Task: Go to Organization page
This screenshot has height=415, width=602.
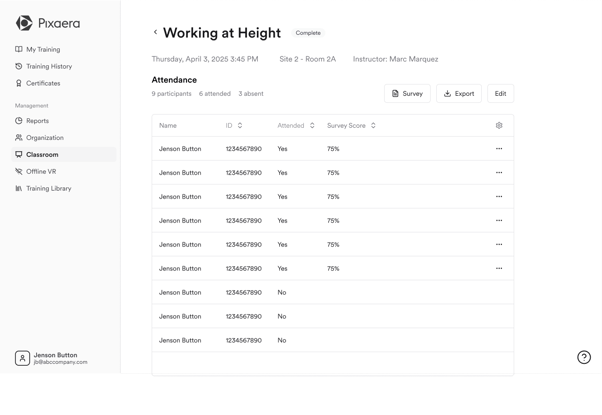Action: [44, 138]
